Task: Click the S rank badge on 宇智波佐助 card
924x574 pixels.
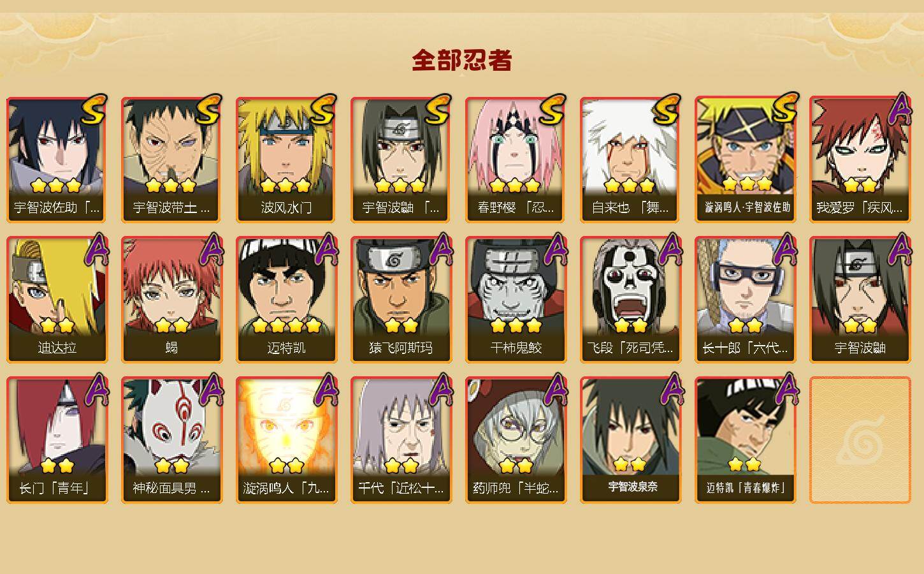Action: pos(94,110)
